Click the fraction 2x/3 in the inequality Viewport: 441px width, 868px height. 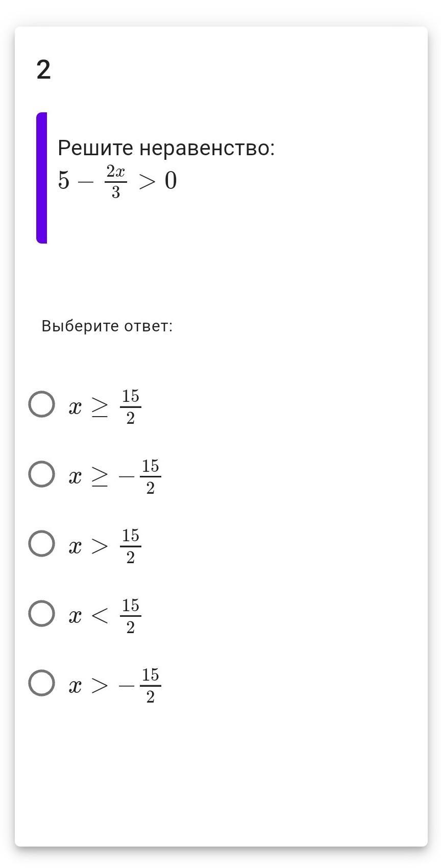(x=116, y=181)
